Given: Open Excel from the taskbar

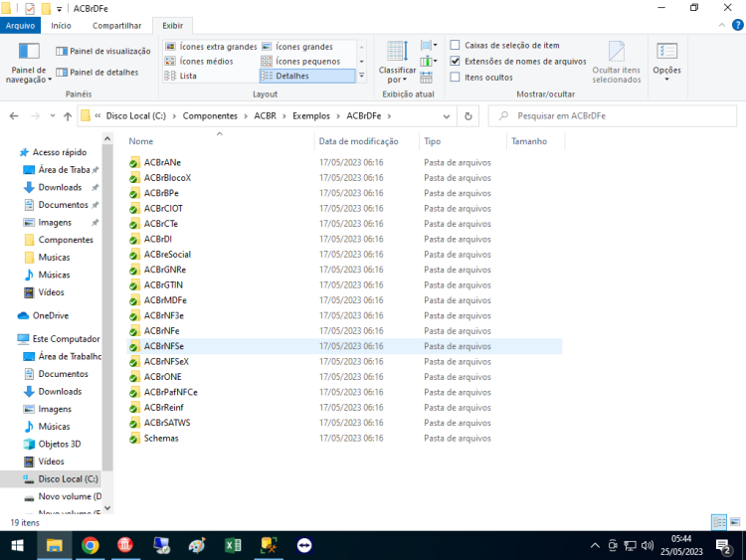Looking at the screenshot, I should click(233, 545).
